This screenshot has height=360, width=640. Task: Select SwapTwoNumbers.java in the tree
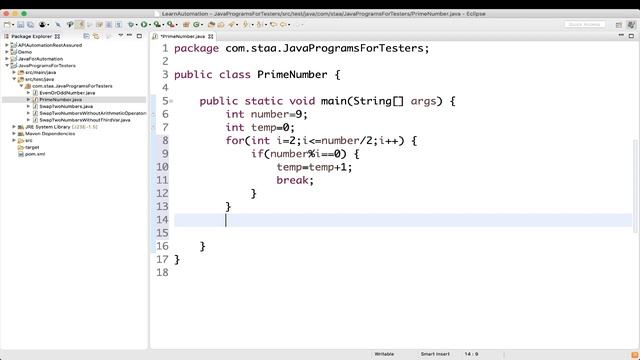[x=66, y=107]
